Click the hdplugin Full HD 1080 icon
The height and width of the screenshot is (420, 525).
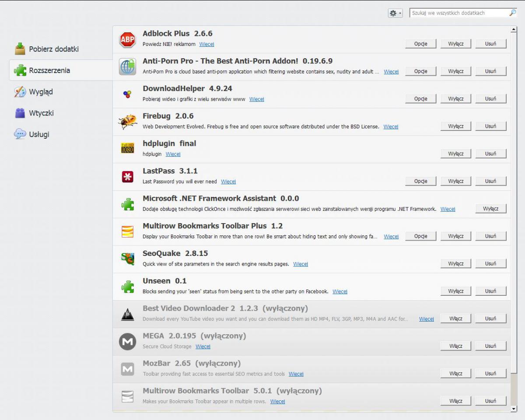point(127,148)
